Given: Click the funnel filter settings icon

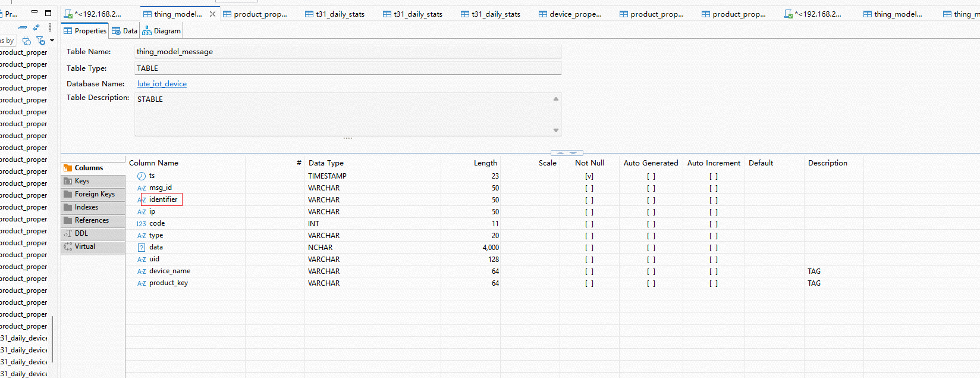Looking at the screenshot, I should pyautogui.click(x=40, y=40).
